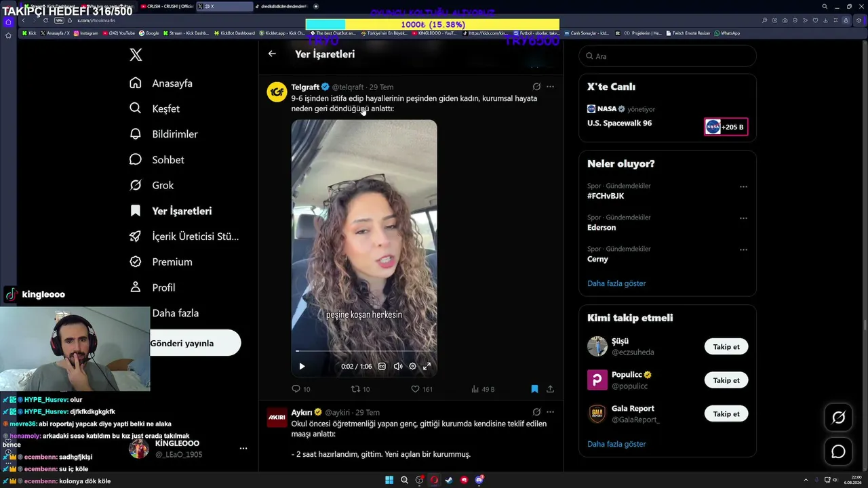The width and height of the screenshot is (868, 488).
Task: Toggle the browser VPN badge
Action: coord(59,20)
